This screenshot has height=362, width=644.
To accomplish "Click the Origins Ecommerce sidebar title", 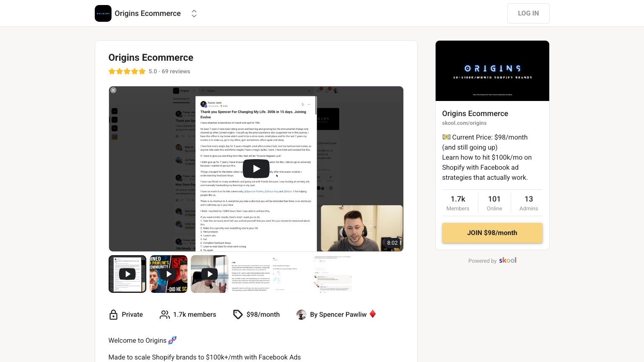I will 475,114.
